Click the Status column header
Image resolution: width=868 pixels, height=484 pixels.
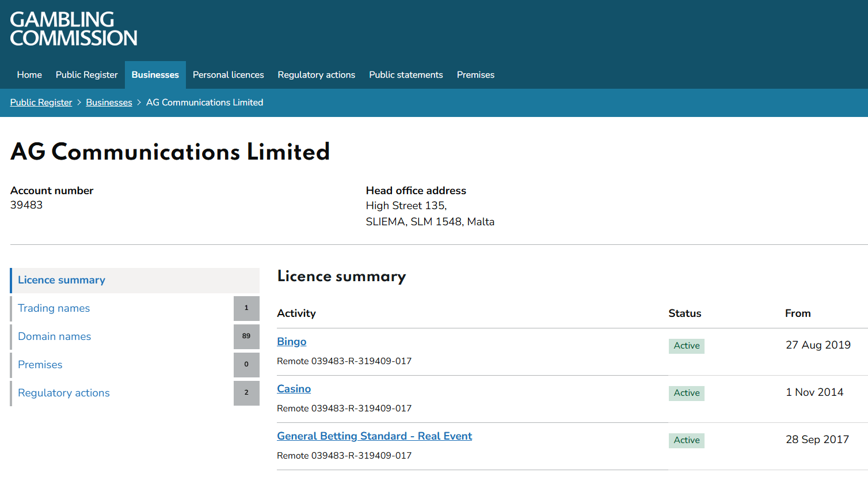click(685, 313)
